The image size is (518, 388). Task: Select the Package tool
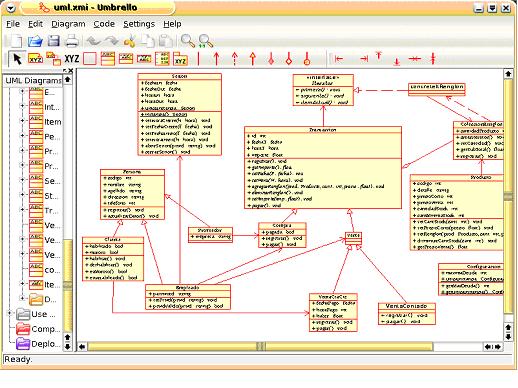tap(180, 59)
